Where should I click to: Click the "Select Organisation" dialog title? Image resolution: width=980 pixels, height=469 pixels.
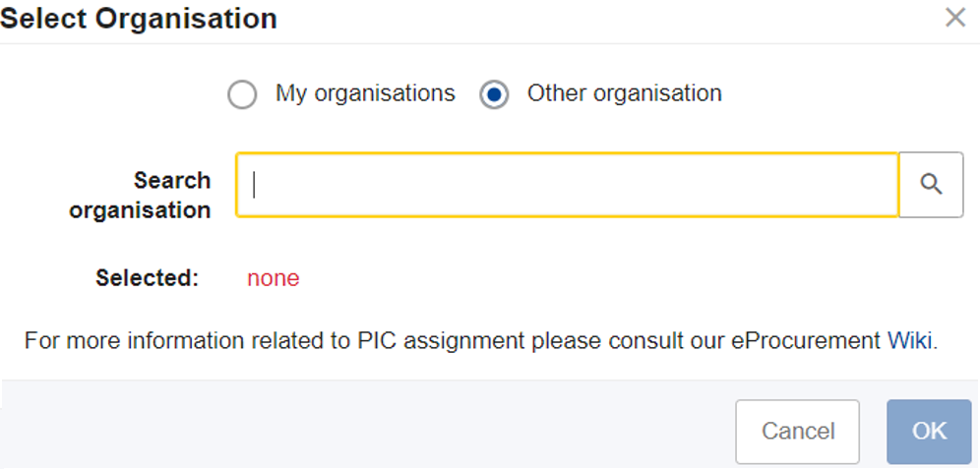click(x=139, y=19)
